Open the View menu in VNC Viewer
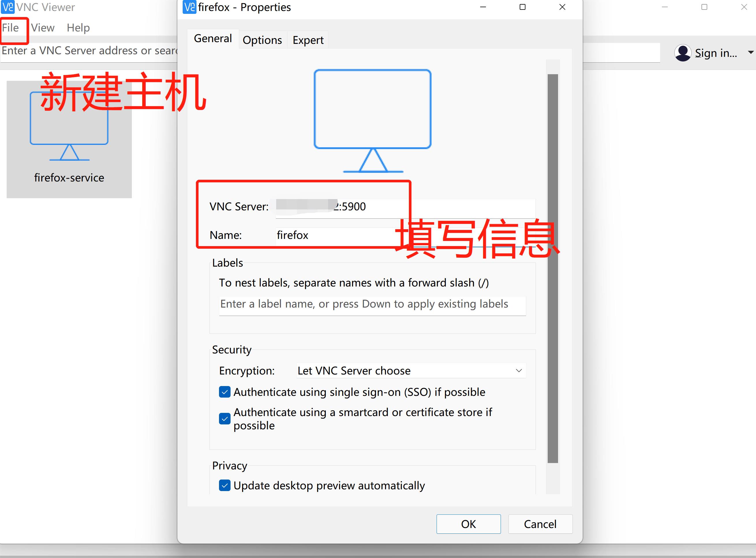Viewport: 756px width, 558px height. pos(43,28)
